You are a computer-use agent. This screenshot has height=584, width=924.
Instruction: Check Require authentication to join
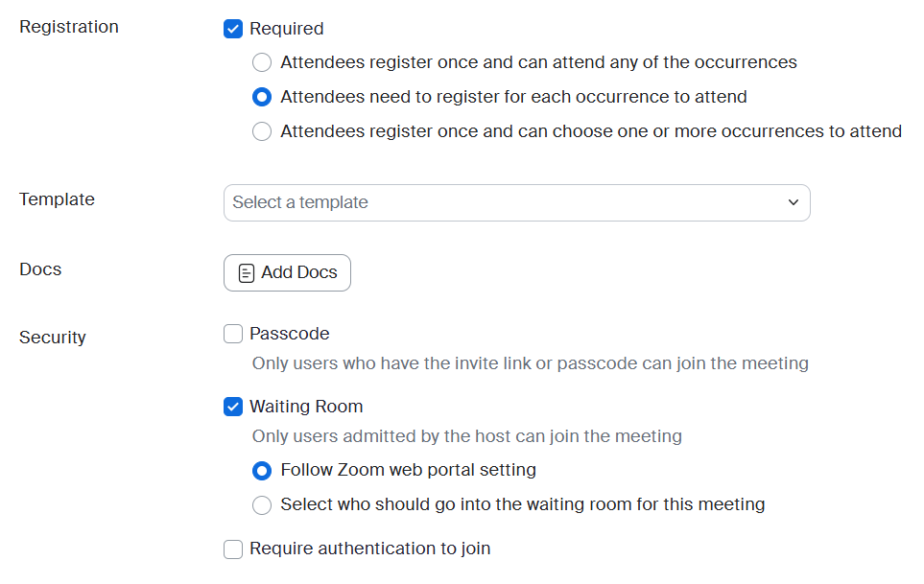(x=233, y=549)
